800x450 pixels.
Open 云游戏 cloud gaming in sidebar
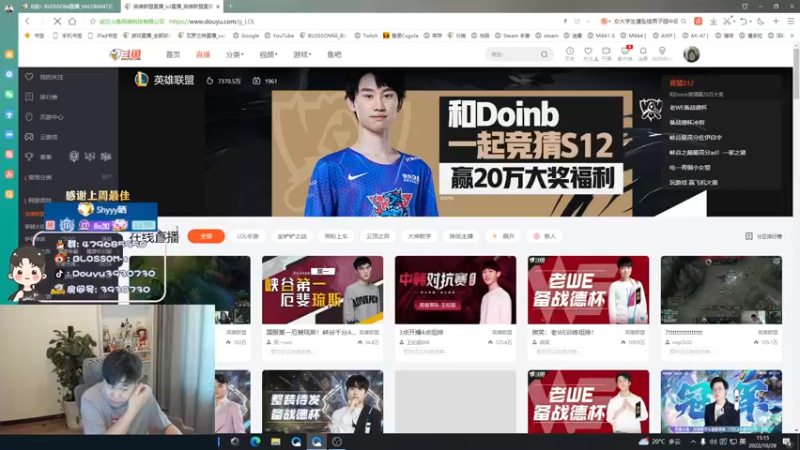(48, 137)
